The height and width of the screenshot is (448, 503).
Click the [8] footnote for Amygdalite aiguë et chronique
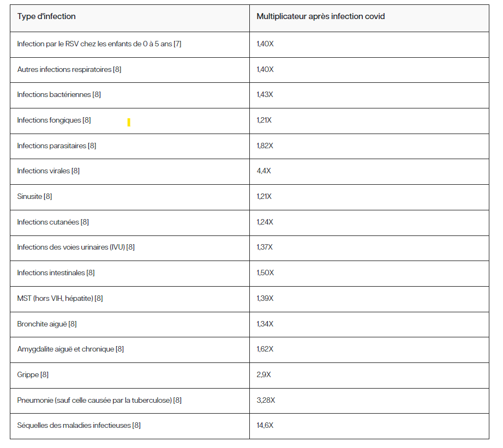click(119, 349)
